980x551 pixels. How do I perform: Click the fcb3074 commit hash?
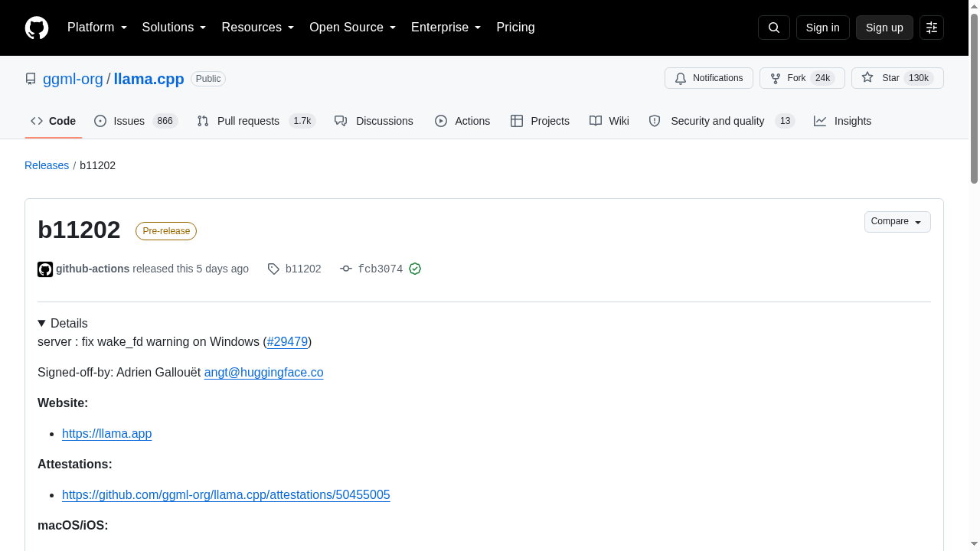pyautogui.click(x=381, y=269)
